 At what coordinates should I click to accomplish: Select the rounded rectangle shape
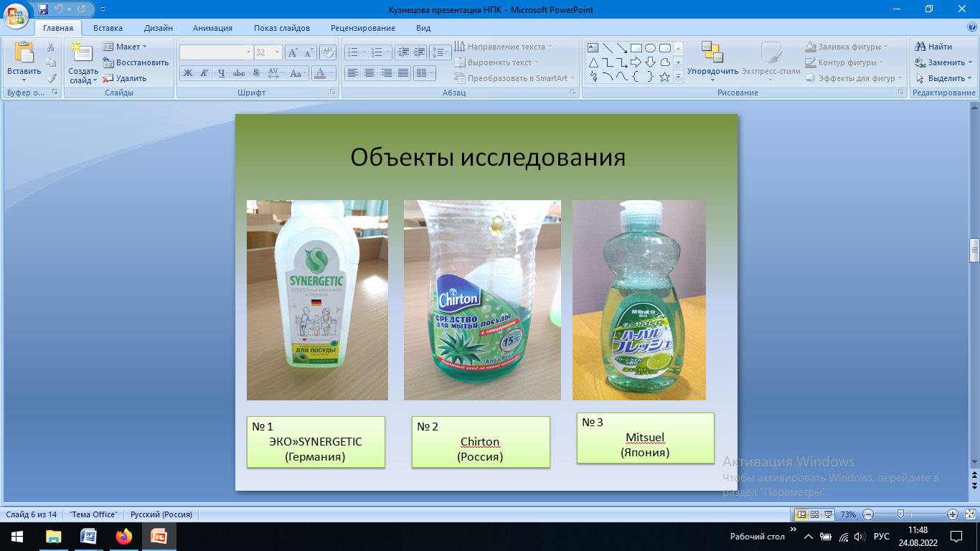click(x=664, y=48)
